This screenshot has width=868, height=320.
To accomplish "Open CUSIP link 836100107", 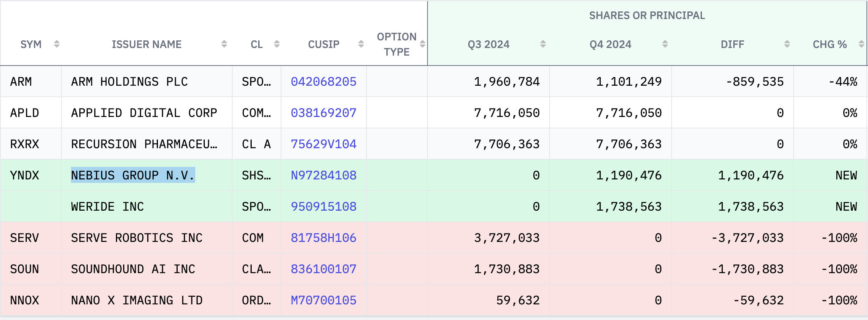I will (x=323, y=269).
